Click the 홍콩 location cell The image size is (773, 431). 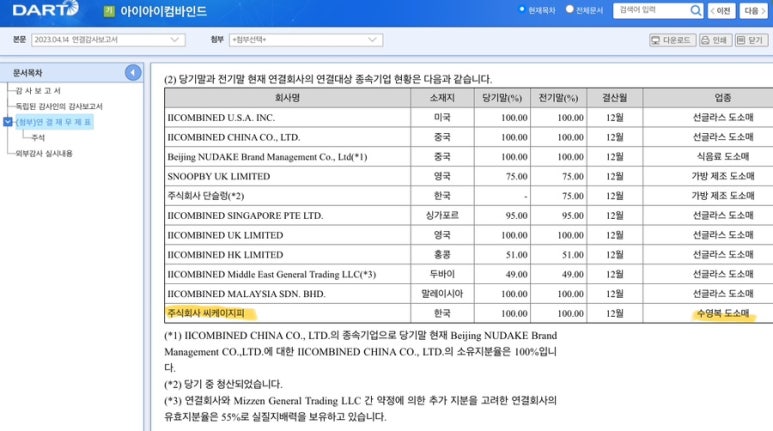click(x=442, y=255)
